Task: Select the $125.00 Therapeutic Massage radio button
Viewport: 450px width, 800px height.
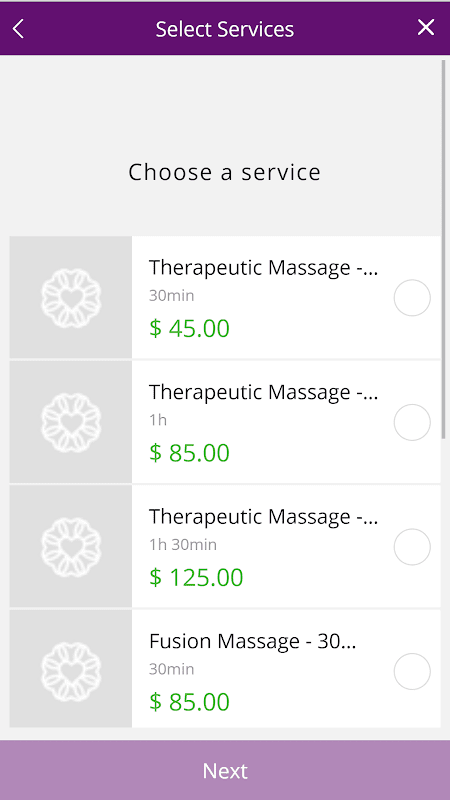Action: pyautogui.click(x=412, y=547)
